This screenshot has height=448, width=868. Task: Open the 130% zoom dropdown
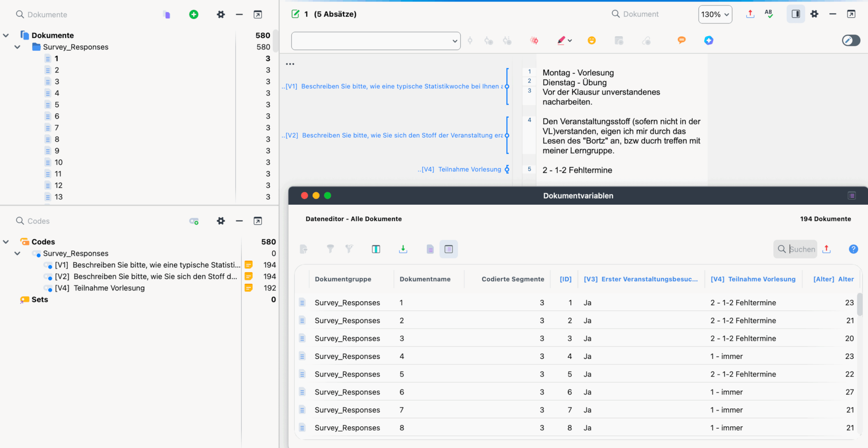pyautogui.click(x=715, y=15)
